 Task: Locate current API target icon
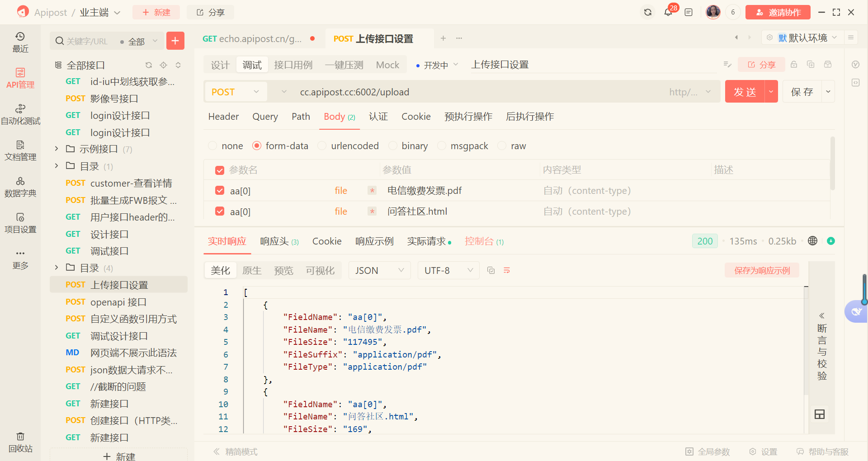pos(164,65)
